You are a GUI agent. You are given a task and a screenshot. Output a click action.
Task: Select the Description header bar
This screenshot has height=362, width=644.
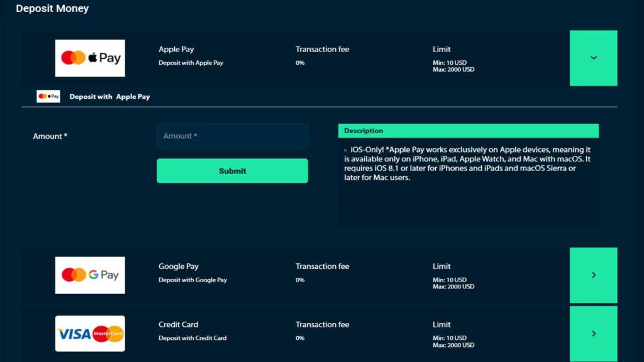pyautogui.click(x=468, y=131)
